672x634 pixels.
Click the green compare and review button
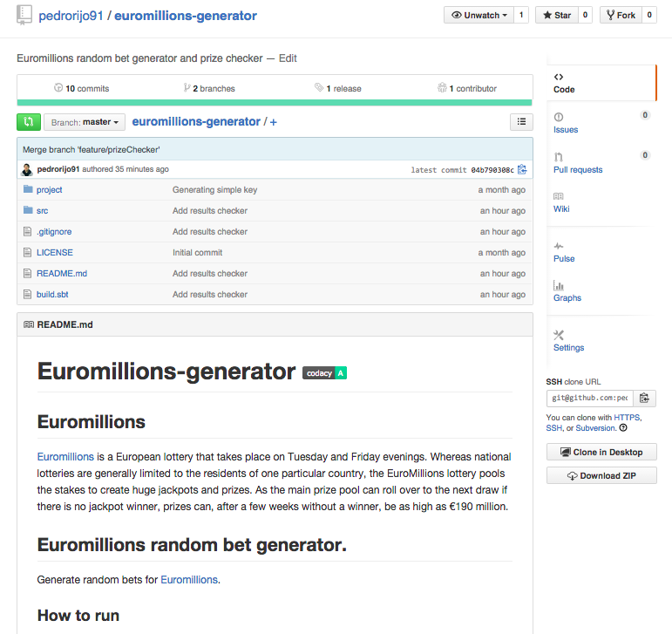(29, 122)
